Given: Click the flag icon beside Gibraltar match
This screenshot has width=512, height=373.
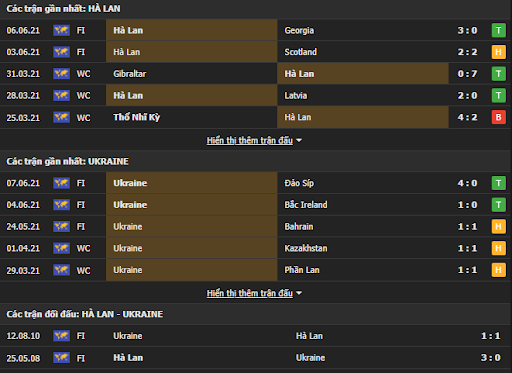Looking at the screenshot, I should click(x=61, y=74).
